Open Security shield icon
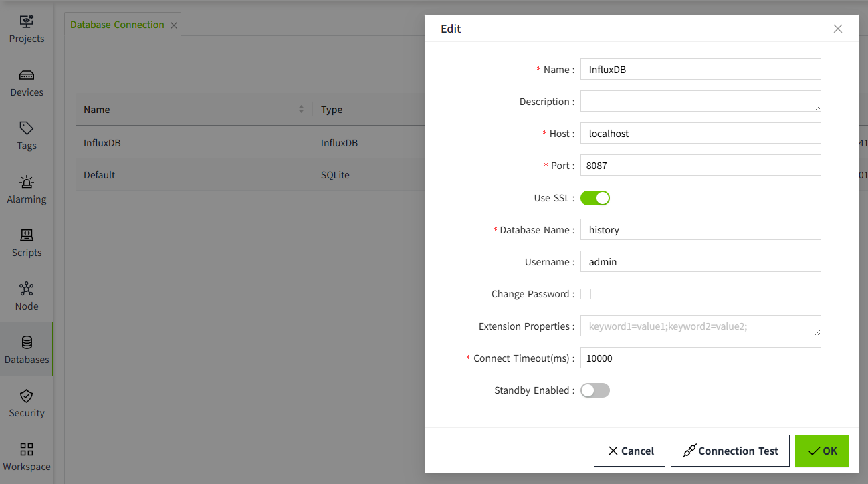Viewport: 868px width, 484px height. click(27, 396)
